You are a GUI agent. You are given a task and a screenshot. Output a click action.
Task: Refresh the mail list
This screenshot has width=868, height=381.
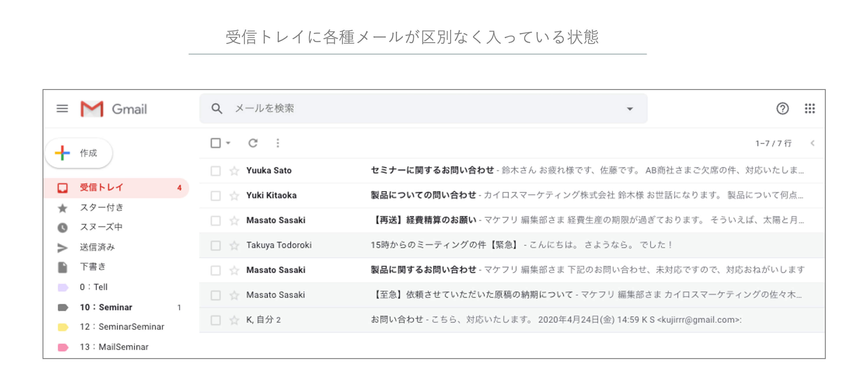click(253, 143)
